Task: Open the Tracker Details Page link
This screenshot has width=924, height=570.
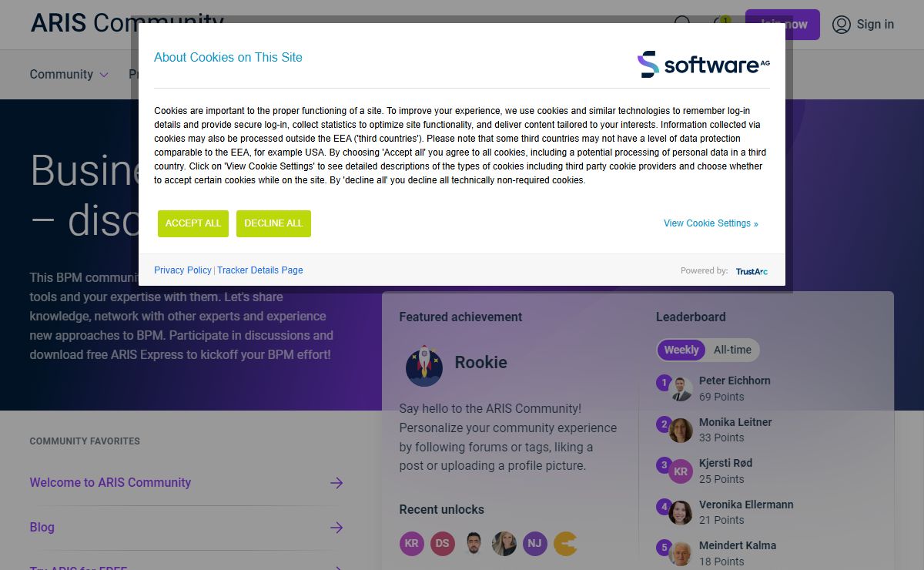Action: click(x=259, y=270)
